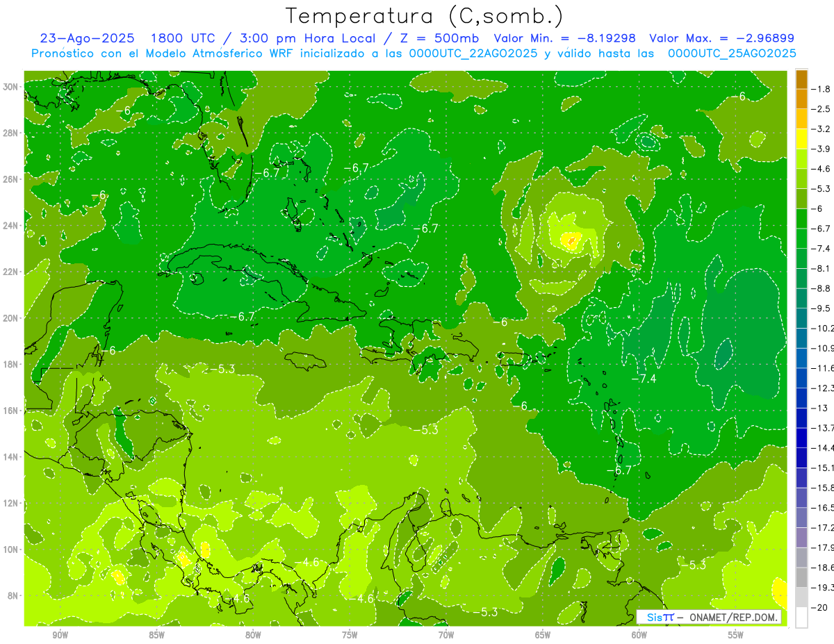Click the "55W" longitude axis label
Viewport: 834px width, 644px height.
[736, 635]
